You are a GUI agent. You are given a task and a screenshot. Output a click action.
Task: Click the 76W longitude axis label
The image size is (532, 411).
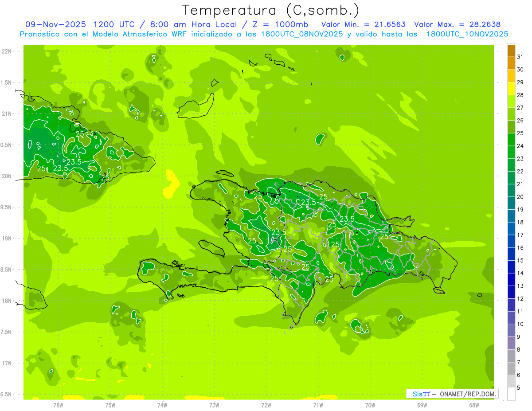58,405
